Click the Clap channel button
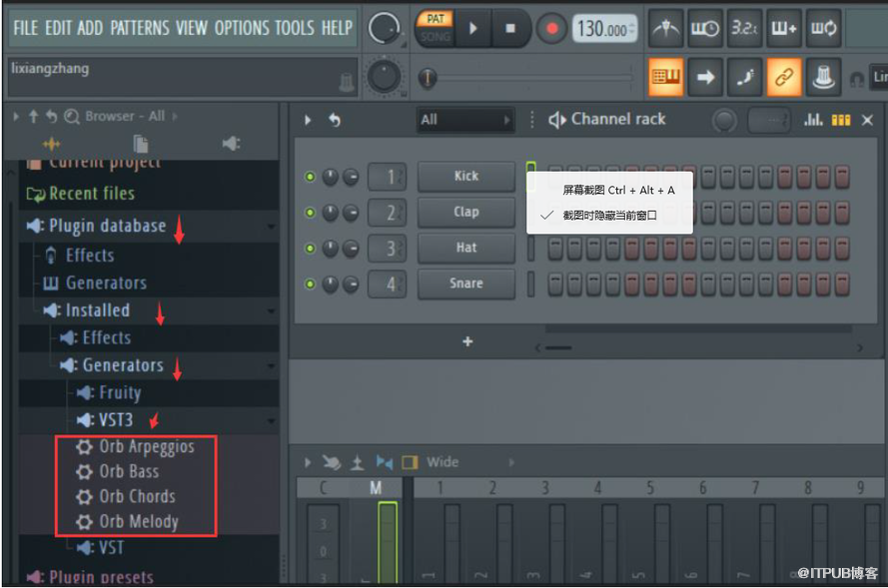888x588 pixels. click(465, 212)
